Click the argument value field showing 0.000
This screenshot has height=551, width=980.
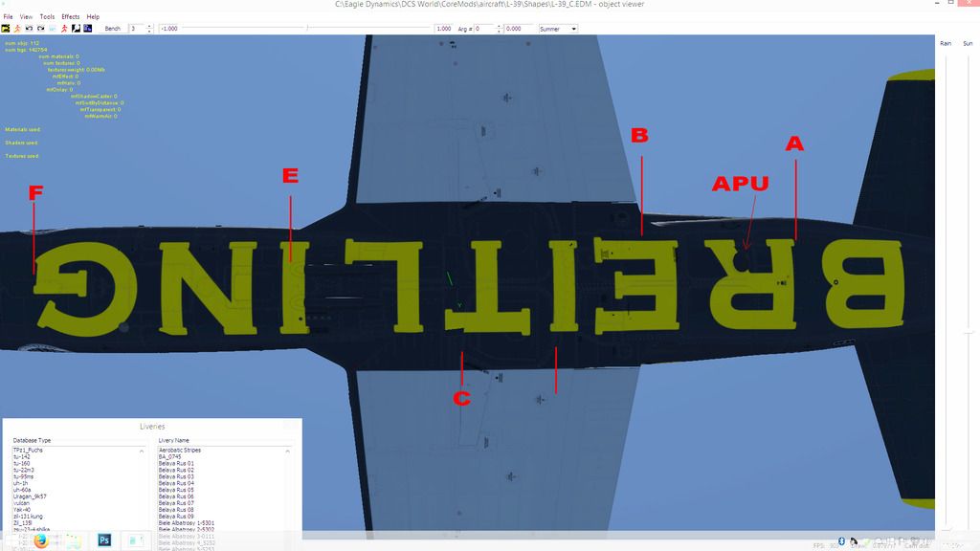[519, 30]
